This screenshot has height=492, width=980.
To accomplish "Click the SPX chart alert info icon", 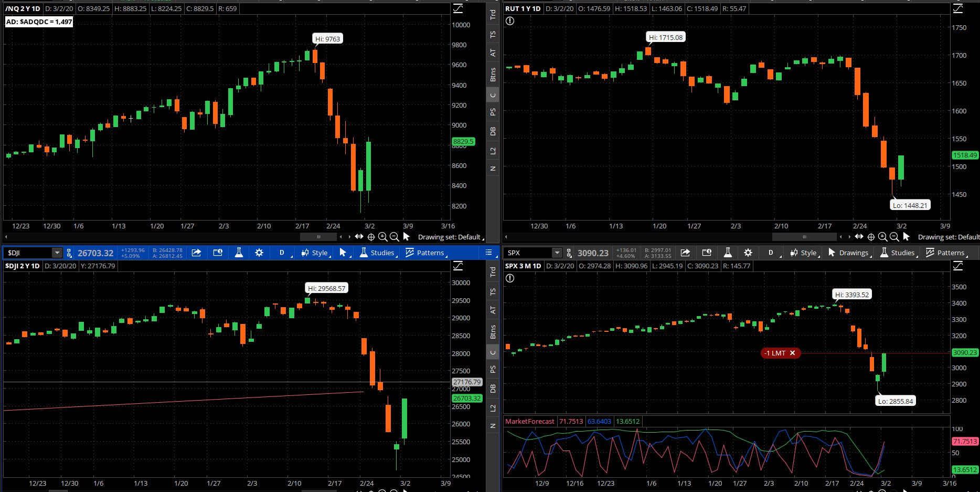I will point(510,278).
